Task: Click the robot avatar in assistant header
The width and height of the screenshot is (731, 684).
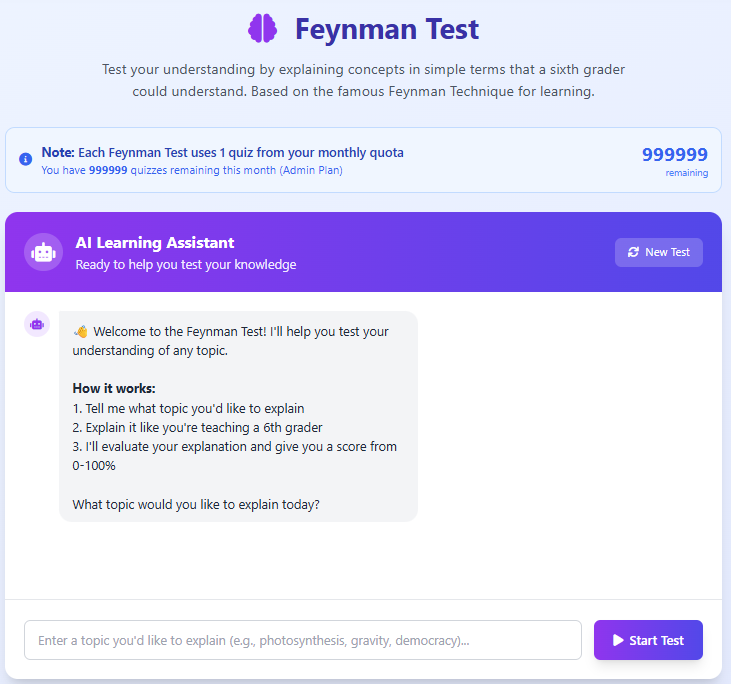Action: [43, 252]
